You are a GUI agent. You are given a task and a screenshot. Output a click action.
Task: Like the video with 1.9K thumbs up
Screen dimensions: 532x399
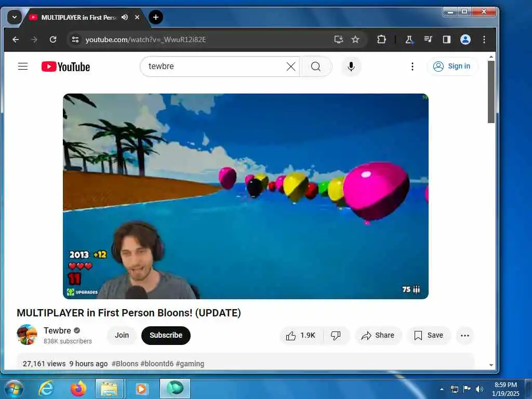[x=301, y=336]
